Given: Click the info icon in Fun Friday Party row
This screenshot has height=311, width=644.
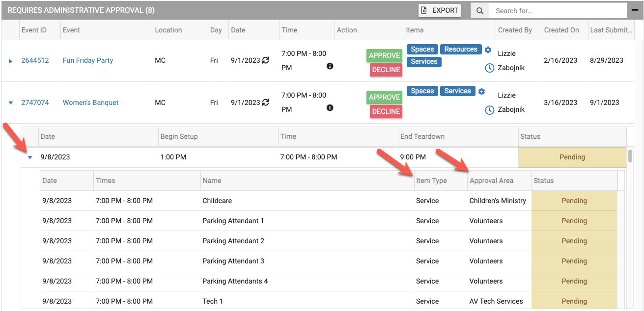Looking at the screenshot, I should pos(330,66).
